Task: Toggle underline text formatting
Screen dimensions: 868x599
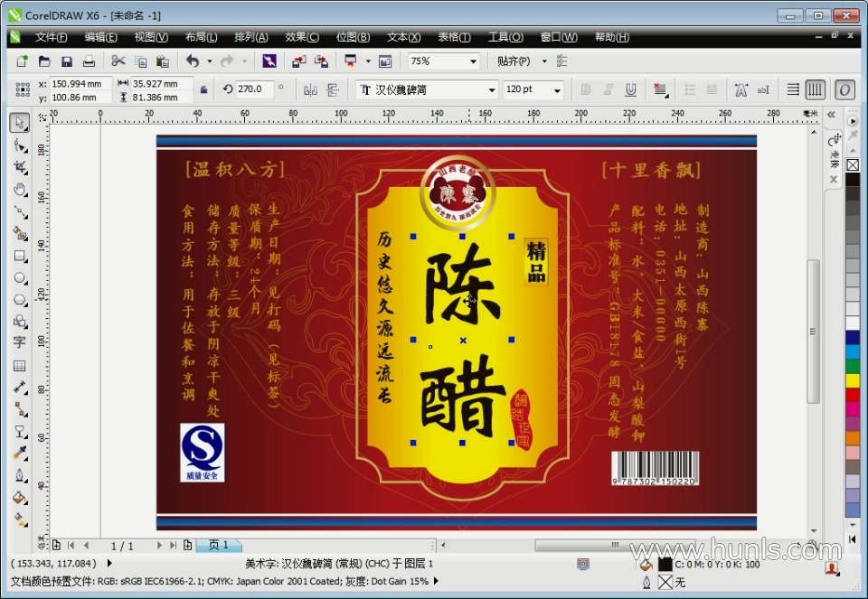Action: coord(630,89)
